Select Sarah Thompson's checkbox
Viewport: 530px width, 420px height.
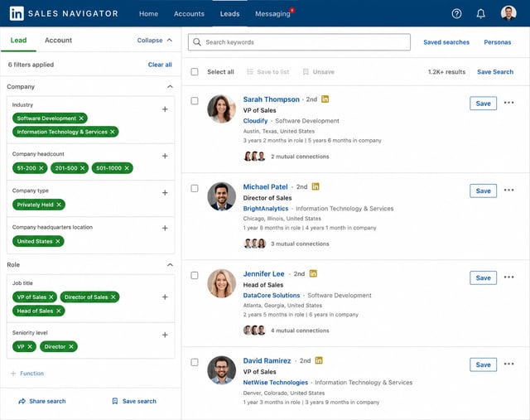[x=195, y=101]
